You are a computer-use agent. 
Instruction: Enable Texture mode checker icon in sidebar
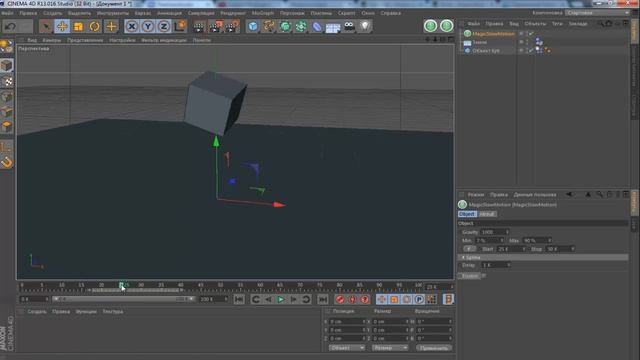(7, 81)
